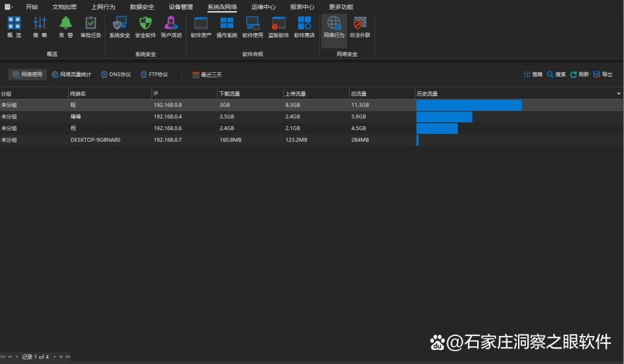624x364 pixels.
Task: Sort by the 总流量 column header
Action: coord(382,94)
